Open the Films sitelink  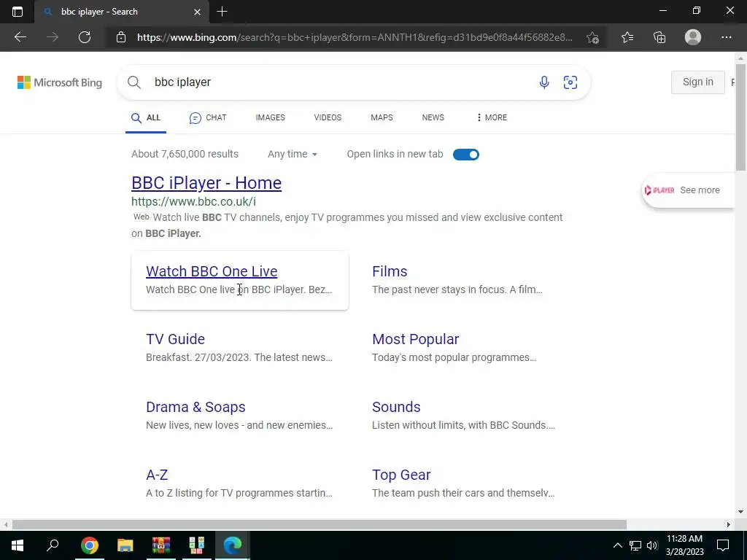(x=390, y=271)
